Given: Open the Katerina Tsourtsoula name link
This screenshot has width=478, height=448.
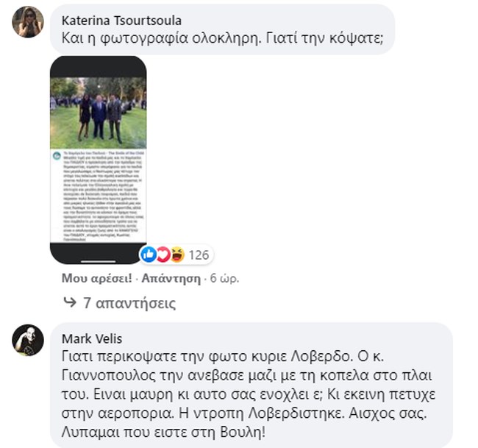Looking at the screenshot, I should point(121,21).
